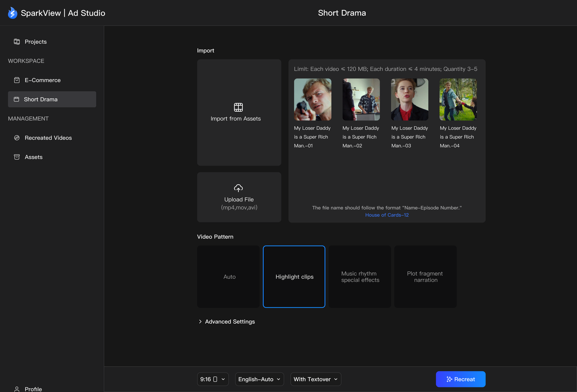Open the English-Auto language dropdown
The width and height of the screenshot is (577, 392).
(259, 379)
